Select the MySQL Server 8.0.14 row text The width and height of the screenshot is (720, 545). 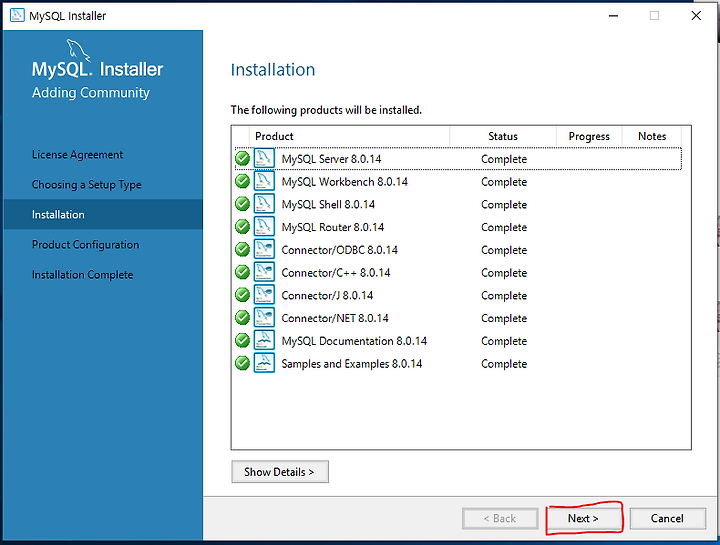click(331, 159)
